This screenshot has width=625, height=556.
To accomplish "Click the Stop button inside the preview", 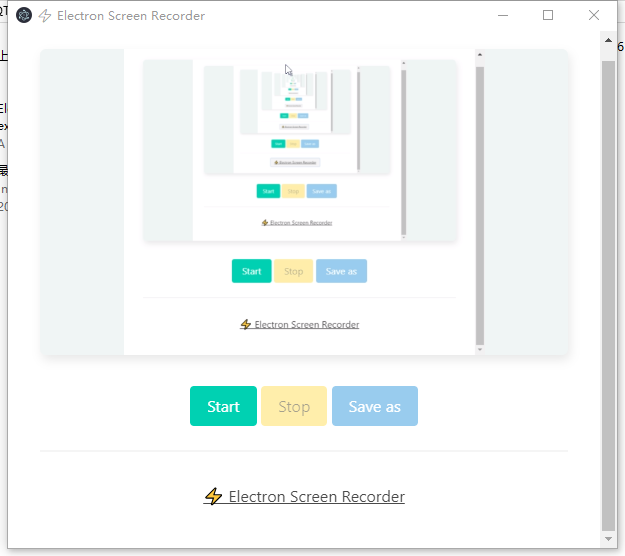I will pyautogui.click(x=293, y=271).
